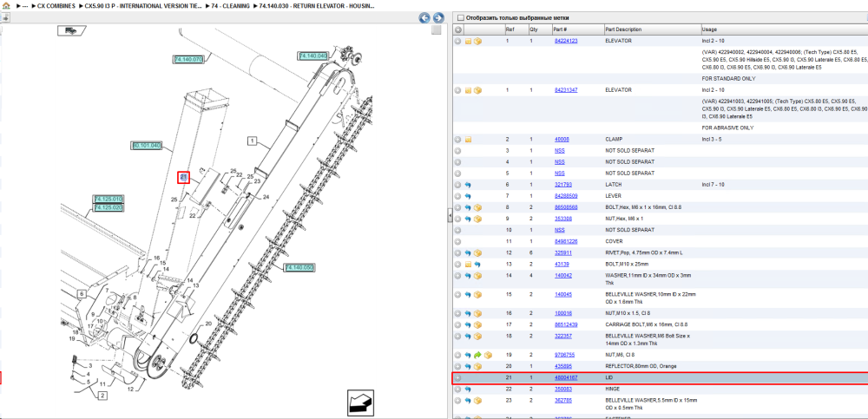The width and height of the screenshot is (868, 419).
Task: Click the box icon for RIVET row
Action: pos(477,252)
